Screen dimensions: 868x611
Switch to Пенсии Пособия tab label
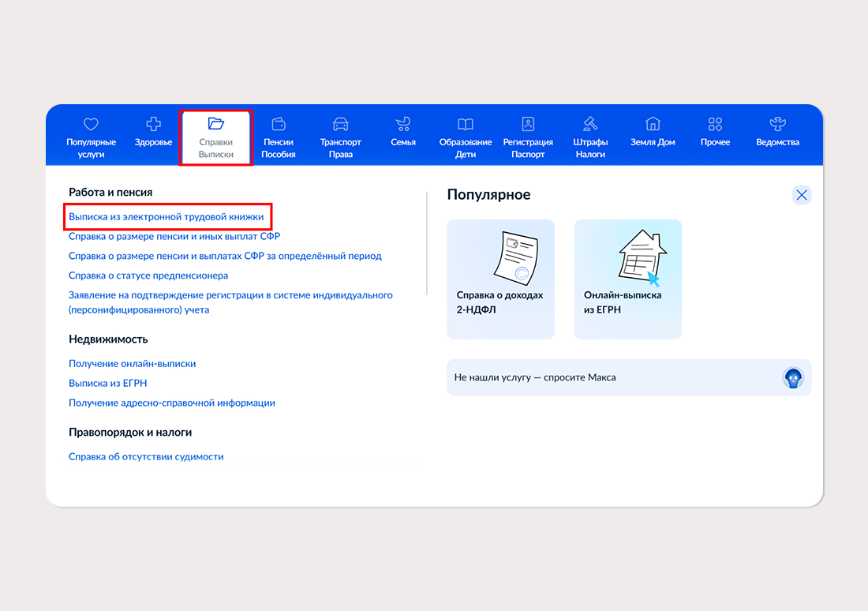pos(279,148)
